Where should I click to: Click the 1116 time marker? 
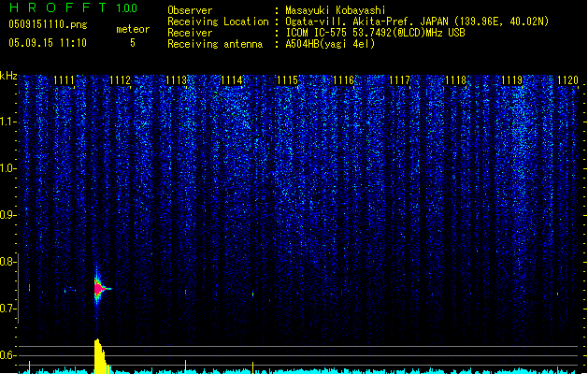[x=343, y=80]
